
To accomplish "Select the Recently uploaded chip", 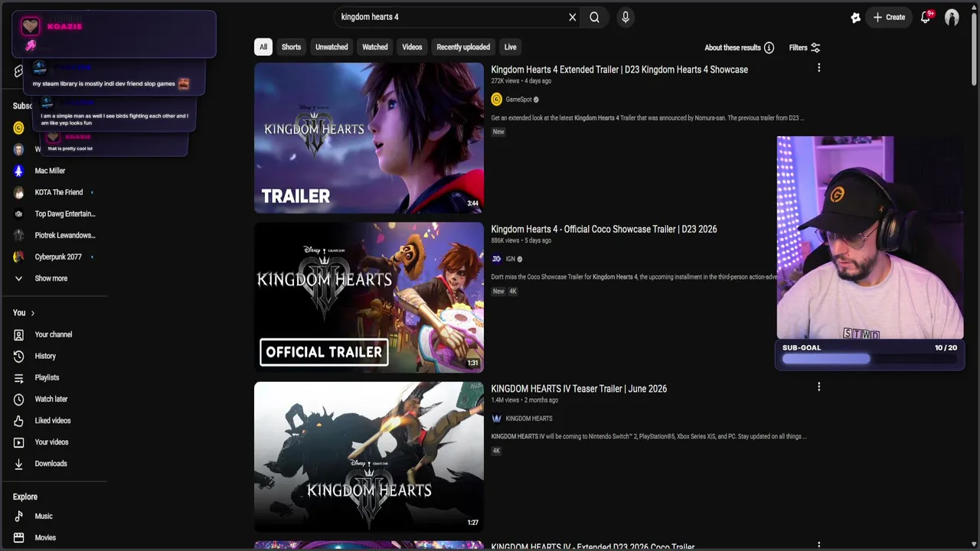I will coord(463,47).
